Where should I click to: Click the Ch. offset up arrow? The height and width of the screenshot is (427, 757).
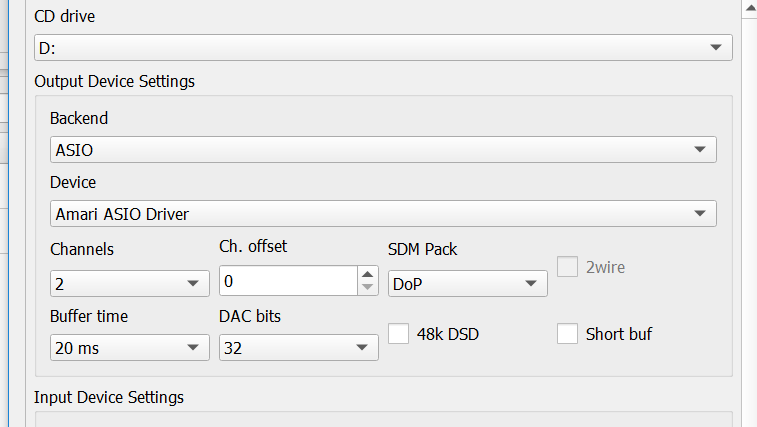(x=368, y=274)
